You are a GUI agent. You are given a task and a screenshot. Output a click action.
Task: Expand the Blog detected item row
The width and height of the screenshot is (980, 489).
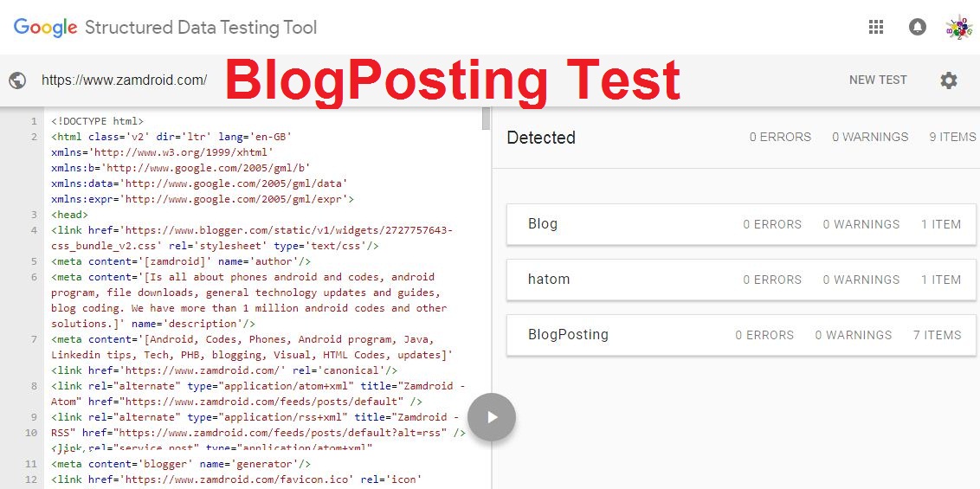point(741,224)
